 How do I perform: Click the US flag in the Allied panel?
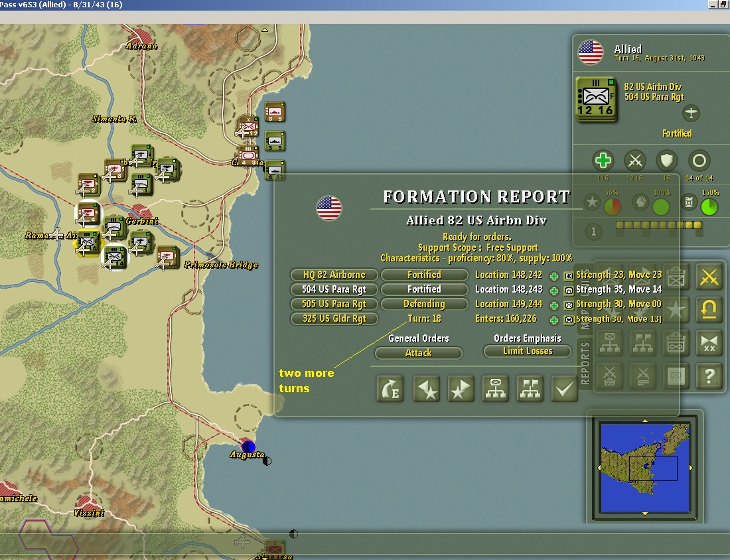click(591, 52)
